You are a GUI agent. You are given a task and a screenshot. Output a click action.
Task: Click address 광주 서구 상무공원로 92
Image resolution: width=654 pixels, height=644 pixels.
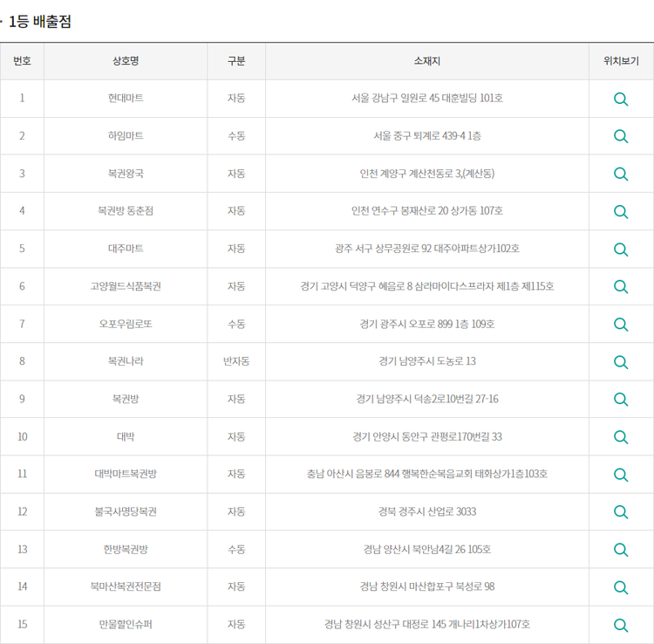[383, 249]
